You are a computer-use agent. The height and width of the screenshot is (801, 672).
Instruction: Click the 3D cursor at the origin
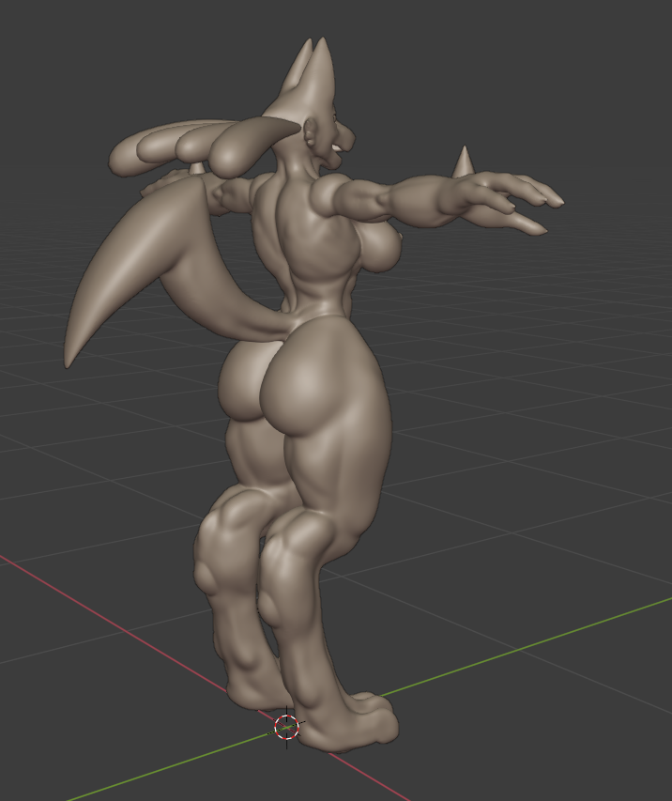pos(286,727)
